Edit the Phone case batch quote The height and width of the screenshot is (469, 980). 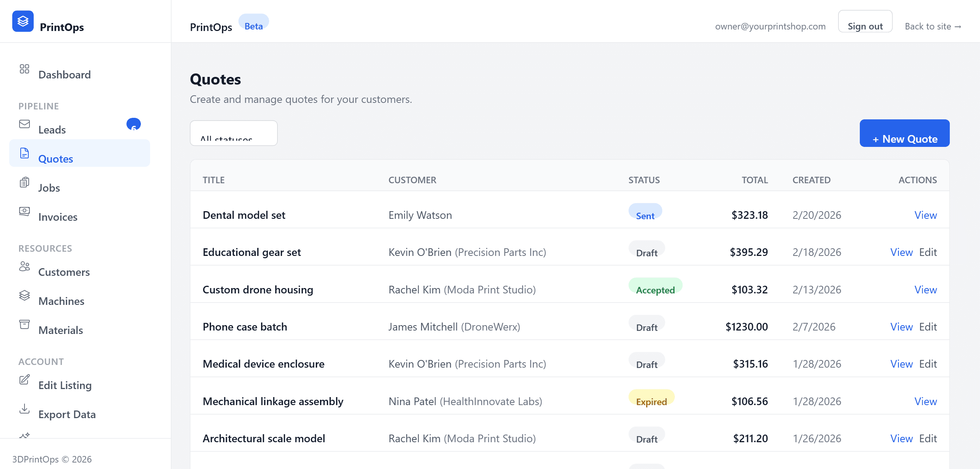pyautogui.click(x=928, y=327)
